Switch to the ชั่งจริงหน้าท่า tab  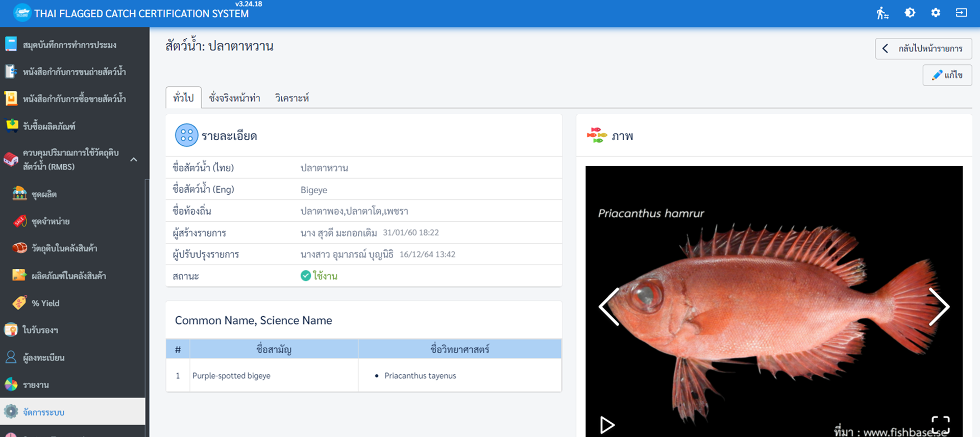click(234, 98)
